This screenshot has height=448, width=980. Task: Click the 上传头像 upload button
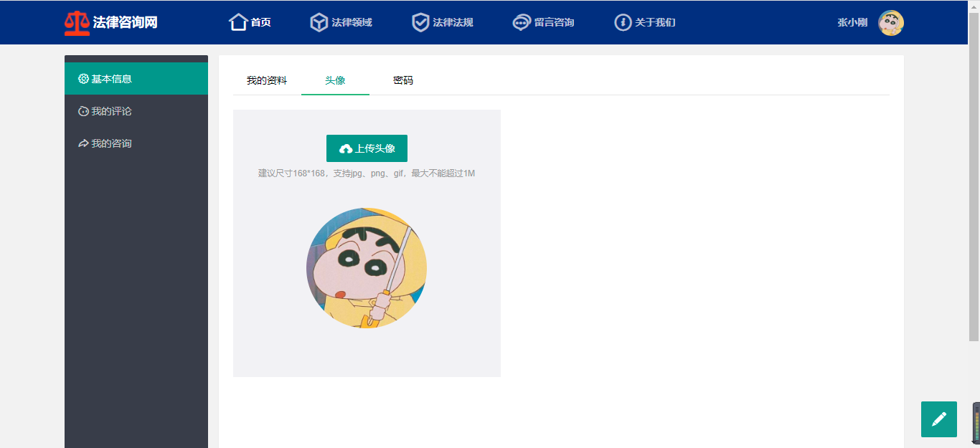click(367, 148)
